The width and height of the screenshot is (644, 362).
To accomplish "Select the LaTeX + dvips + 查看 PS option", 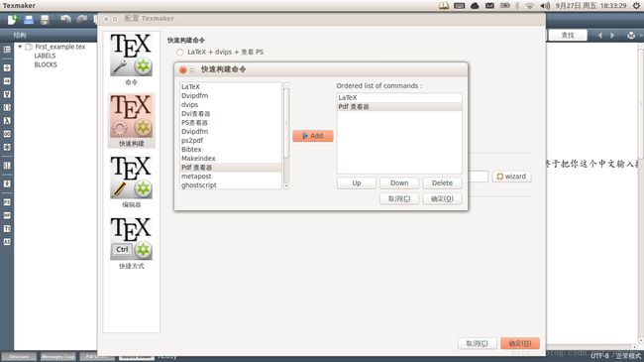I will [x=179, y=53].
